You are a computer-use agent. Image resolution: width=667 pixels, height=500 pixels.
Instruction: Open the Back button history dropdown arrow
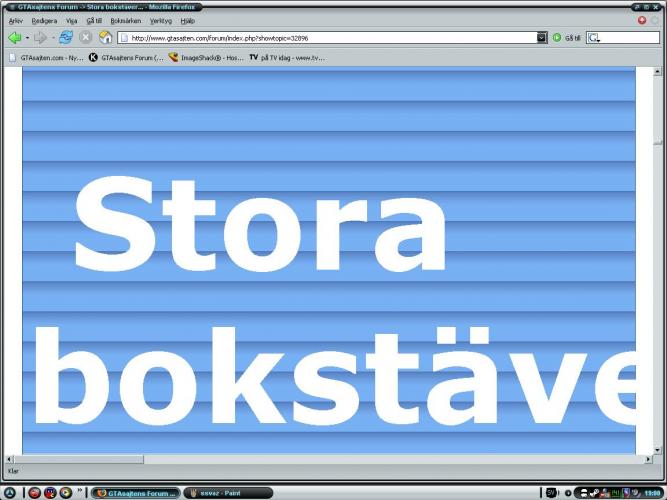pyautogui.click(x=27, y=38)
